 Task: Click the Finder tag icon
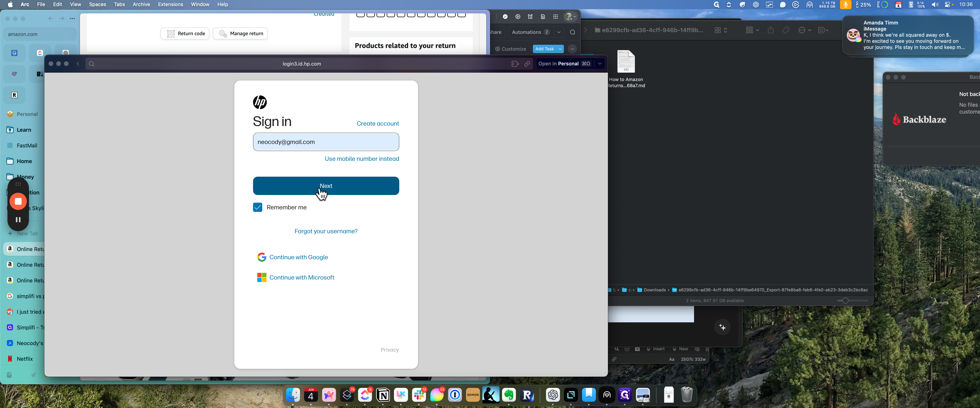(786, 30)
